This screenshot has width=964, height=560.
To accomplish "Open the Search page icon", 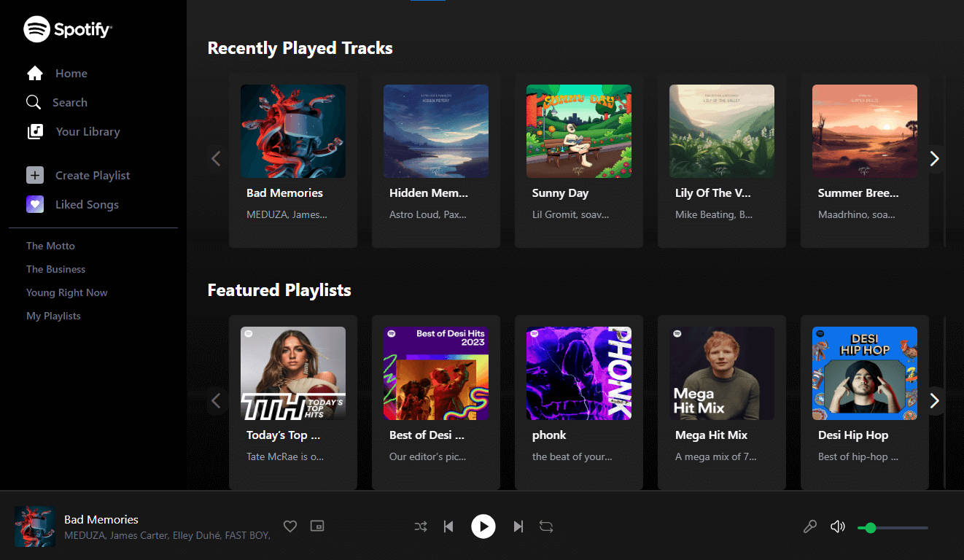I will click(x=34, y=102).
